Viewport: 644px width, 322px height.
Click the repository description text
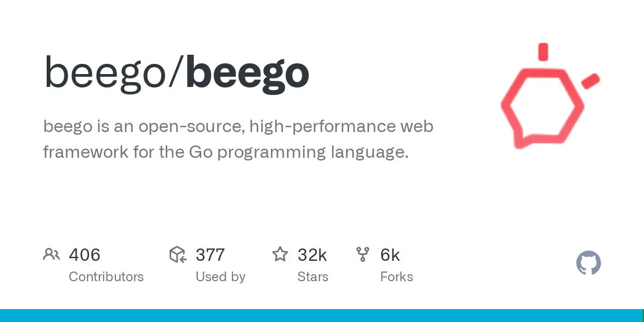(x=238, y=140)
